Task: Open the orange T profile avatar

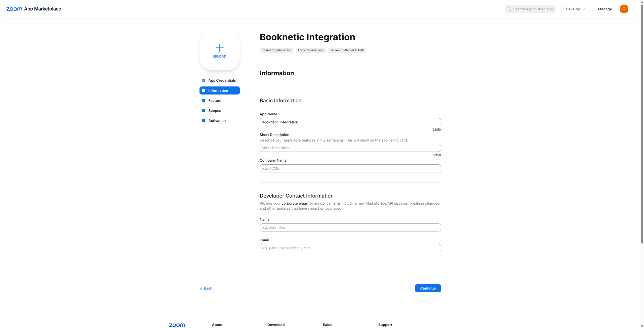Action: click(624, 9)
